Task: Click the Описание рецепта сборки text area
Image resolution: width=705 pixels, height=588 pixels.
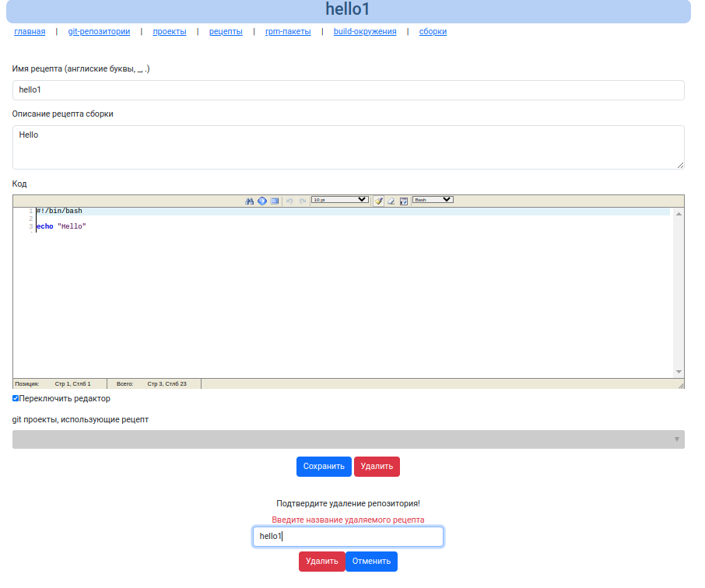Action: [x=348, y=147]
